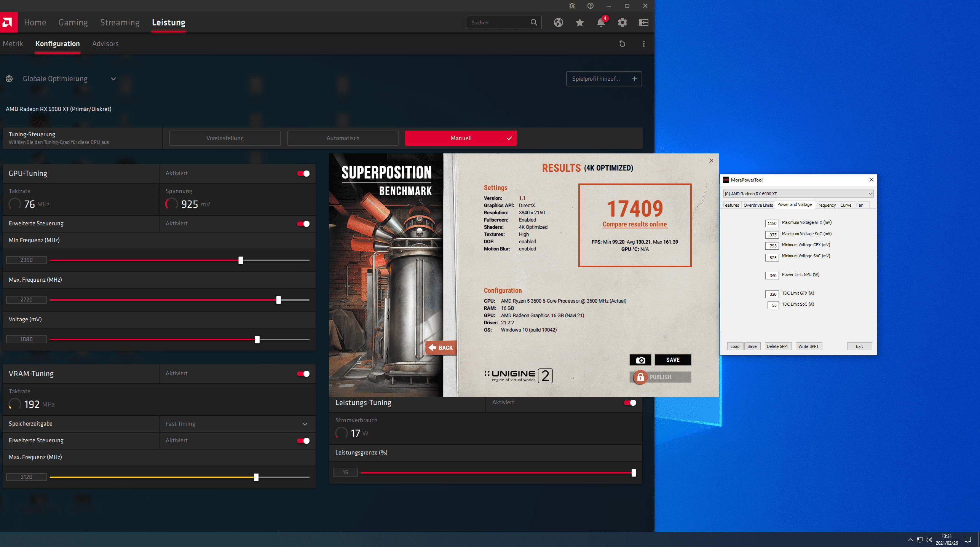
Task: Go to the Home tab
Action: point(35,22)
